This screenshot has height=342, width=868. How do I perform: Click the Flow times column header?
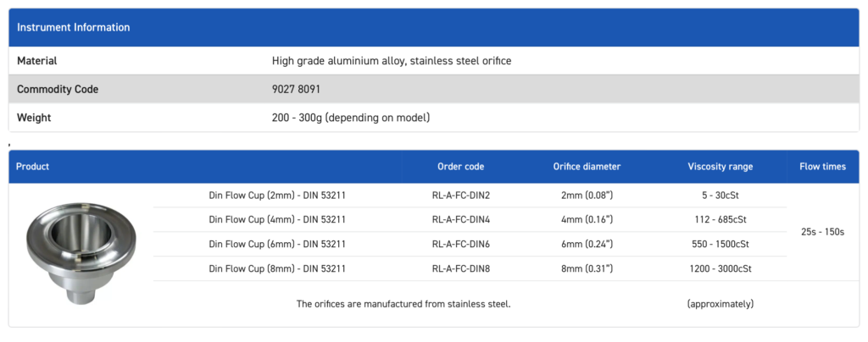point(822,167)
